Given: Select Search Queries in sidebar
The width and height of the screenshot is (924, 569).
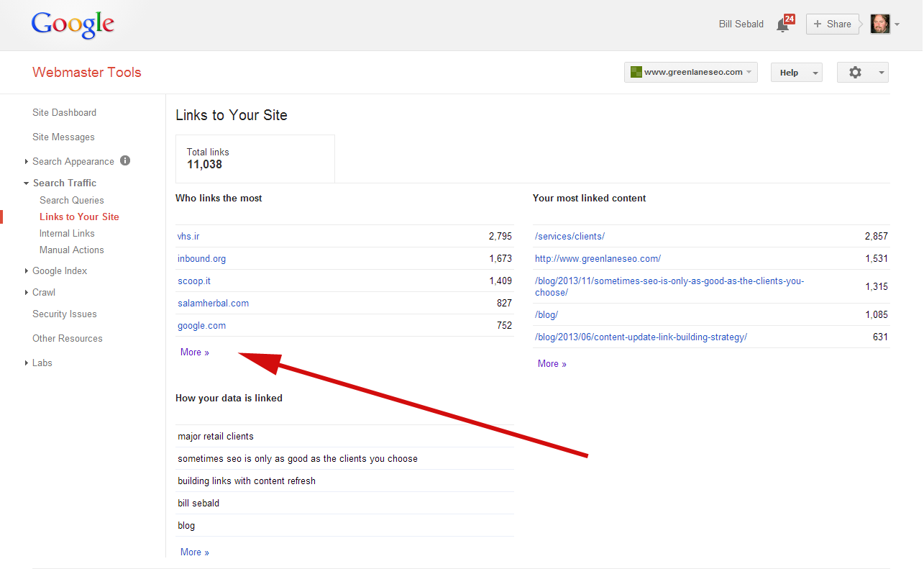Looking at the screenshot, I should 72,200.
